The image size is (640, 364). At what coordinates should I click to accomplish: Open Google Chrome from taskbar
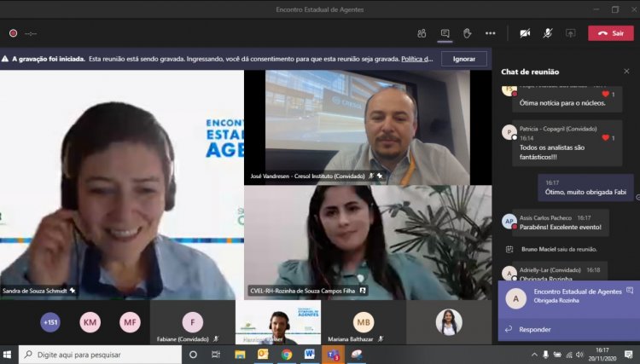tap(287, 355)
